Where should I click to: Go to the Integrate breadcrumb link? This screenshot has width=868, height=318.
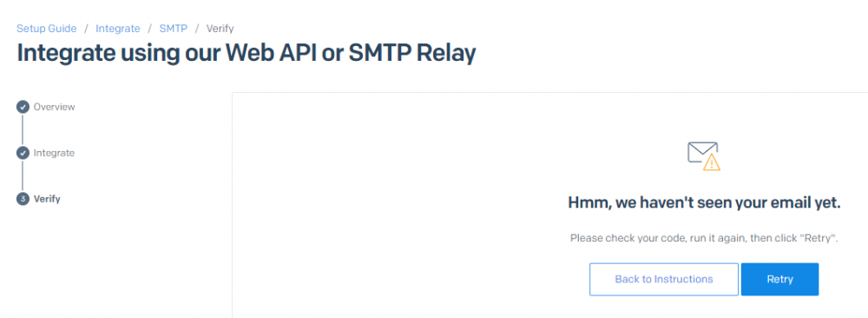tap(118, 29)
